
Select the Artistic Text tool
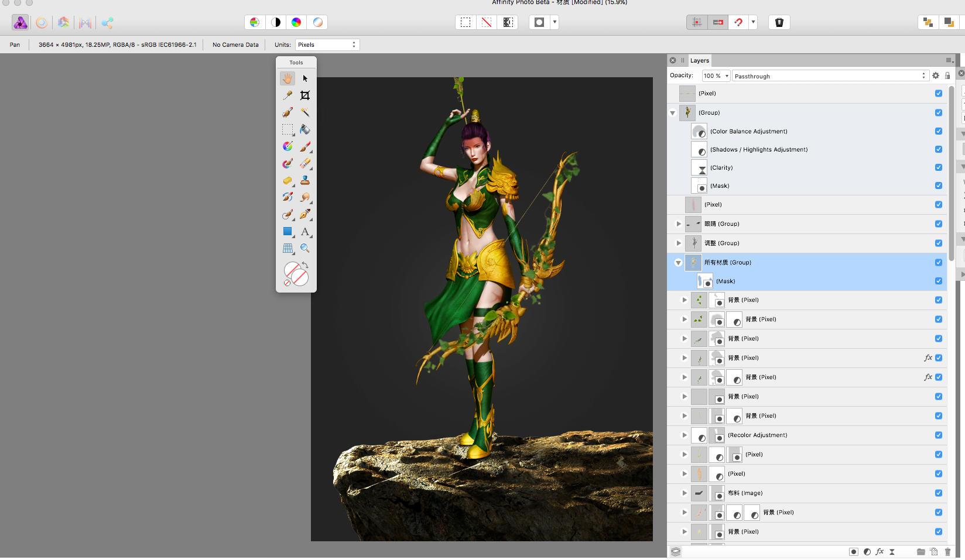tap(305, 232)
